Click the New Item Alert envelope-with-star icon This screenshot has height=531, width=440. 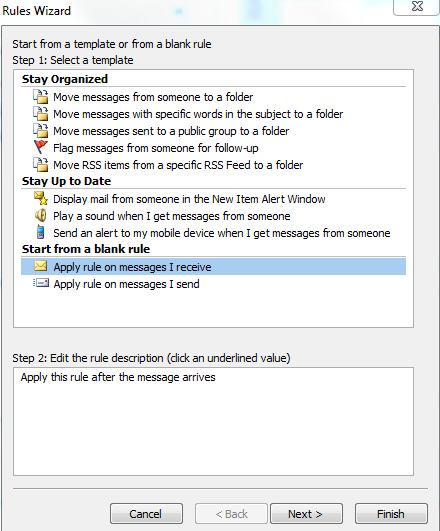pyautogui.click(x=41, y=198)
